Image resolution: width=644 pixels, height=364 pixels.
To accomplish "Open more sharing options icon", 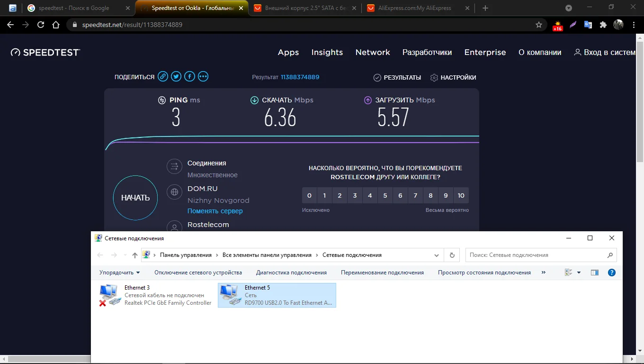I will coord(203,77).
